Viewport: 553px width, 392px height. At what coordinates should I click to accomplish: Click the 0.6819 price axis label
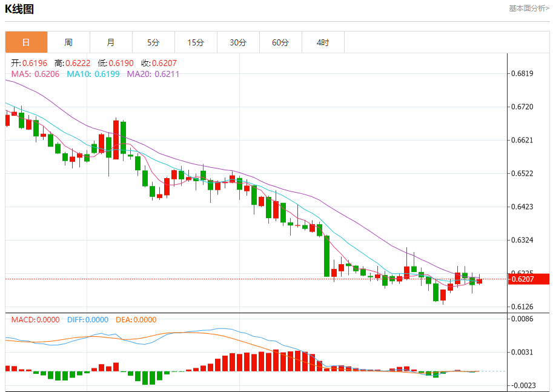[x=522, y=73]
